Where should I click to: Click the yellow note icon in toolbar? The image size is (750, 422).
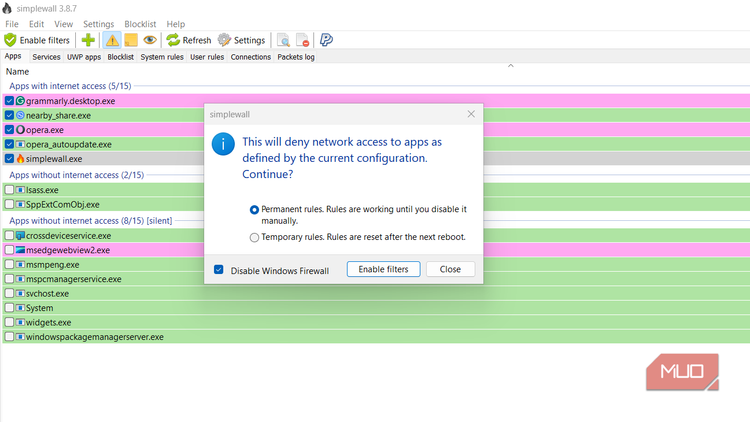tap(131, 40)
